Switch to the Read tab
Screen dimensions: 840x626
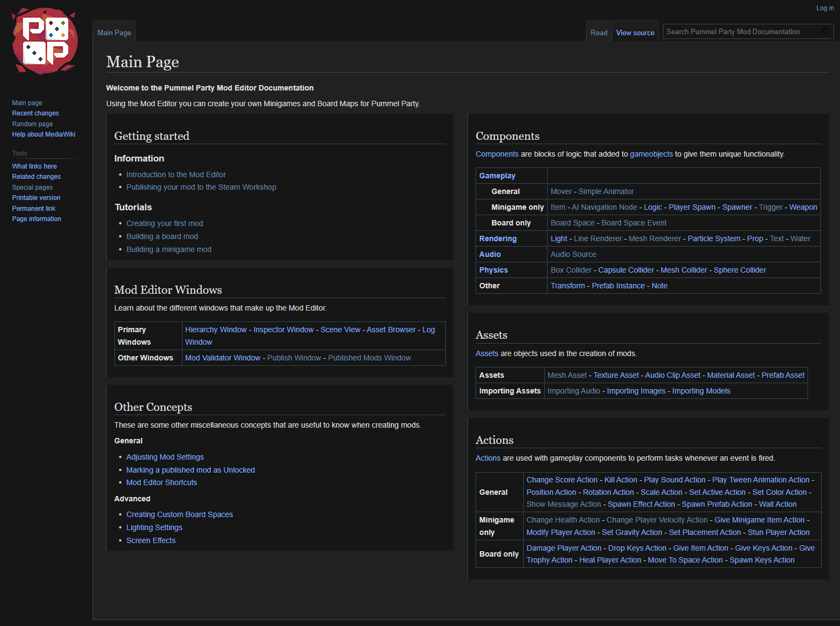pyautogui.click(x=599, y=33)
